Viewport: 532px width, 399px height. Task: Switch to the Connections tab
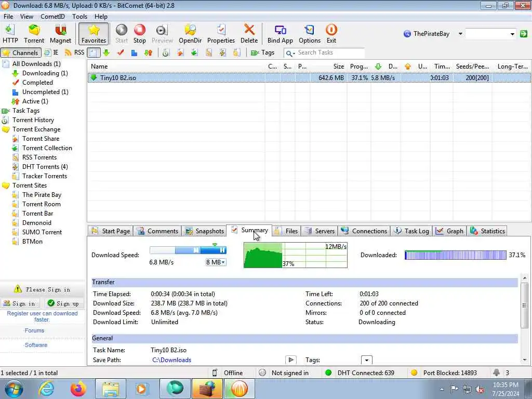(x=364, y=231)
